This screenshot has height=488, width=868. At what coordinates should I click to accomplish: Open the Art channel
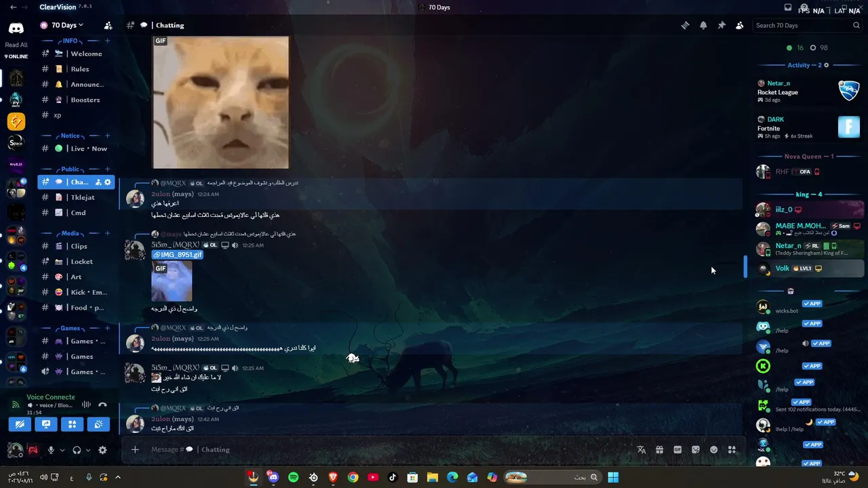(x=76, y=277)
